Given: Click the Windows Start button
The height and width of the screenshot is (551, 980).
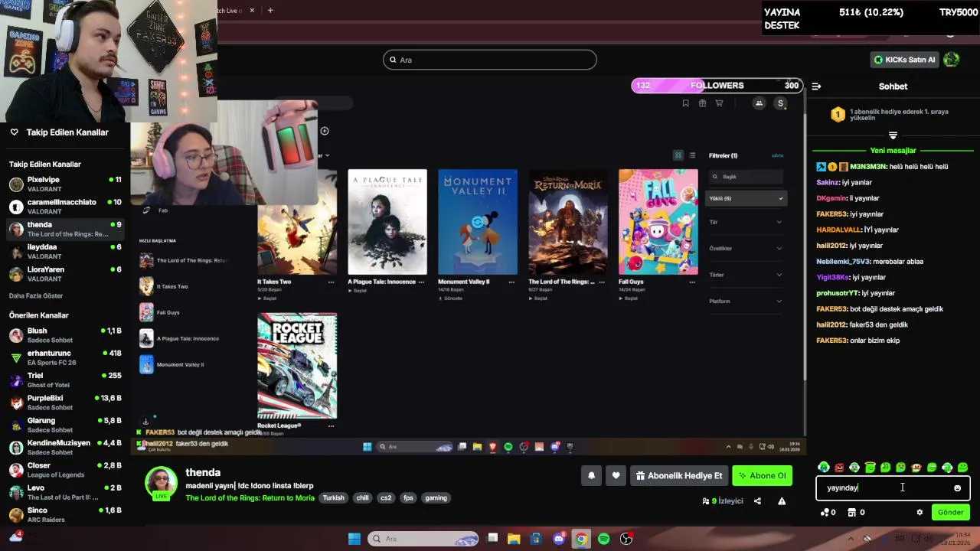Looking at the screenshot, I should point(354,539).
